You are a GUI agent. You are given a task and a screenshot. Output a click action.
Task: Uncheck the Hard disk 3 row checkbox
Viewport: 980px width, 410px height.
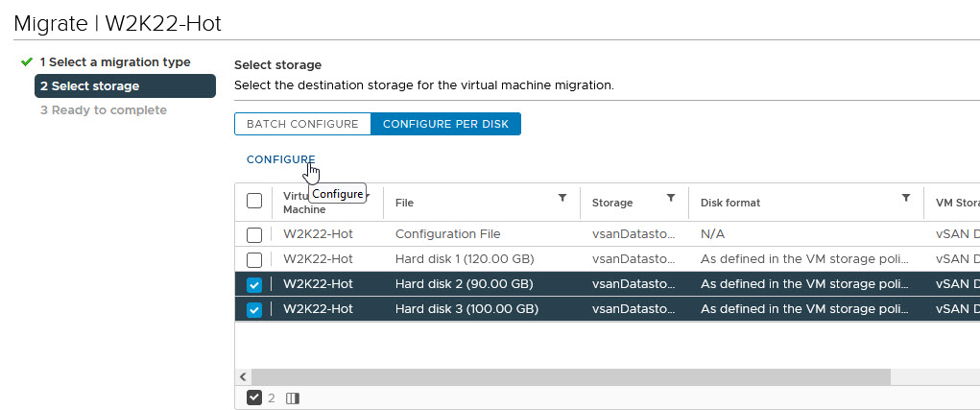[x=254, y=310]
